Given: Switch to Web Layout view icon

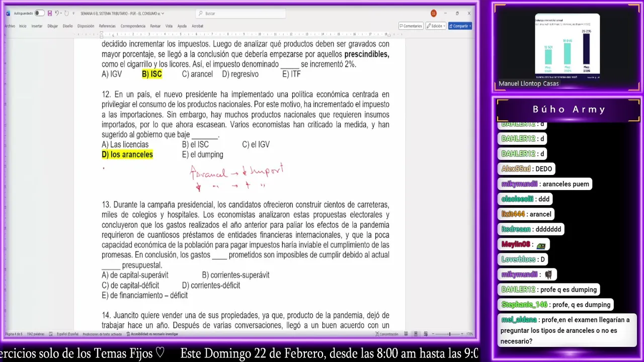Looking at the screenshot, I should 426,334.
